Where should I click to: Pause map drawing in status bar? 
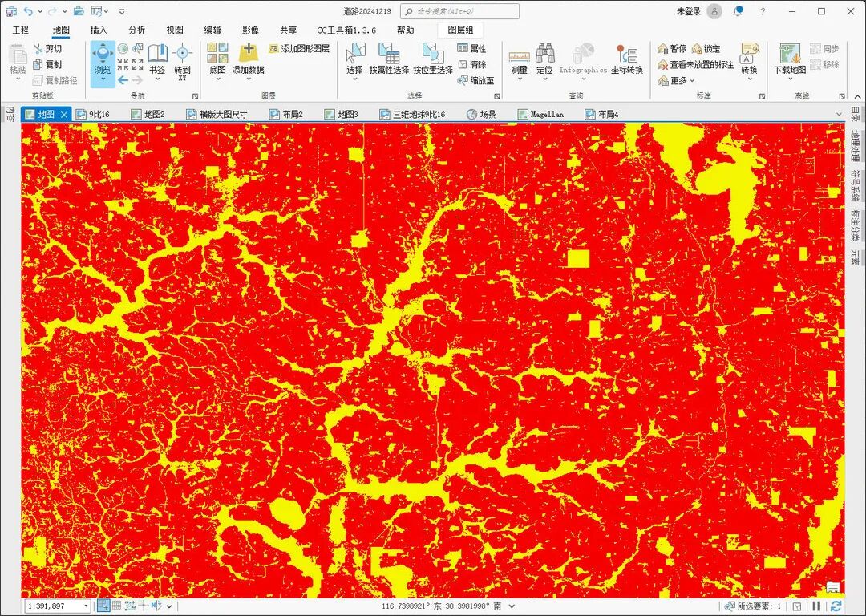point(816,606)
